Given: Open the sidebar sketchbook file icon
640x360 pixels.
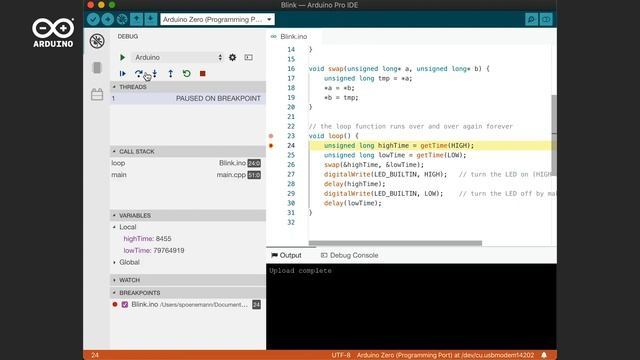Looking at the screenshot, I should (x=97, y=68).
